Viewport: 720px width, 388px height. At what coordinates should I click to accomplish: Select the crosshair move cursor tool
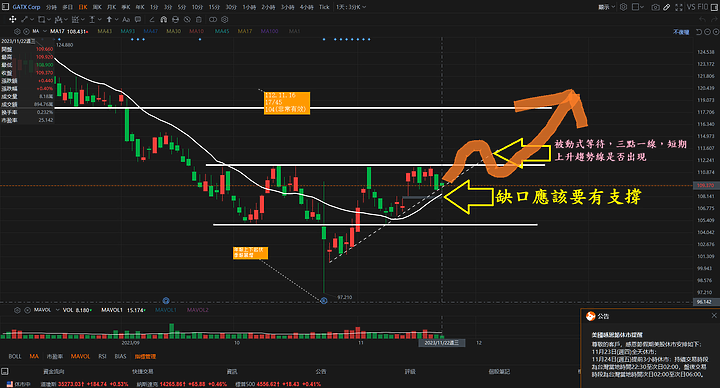point(12,19)
